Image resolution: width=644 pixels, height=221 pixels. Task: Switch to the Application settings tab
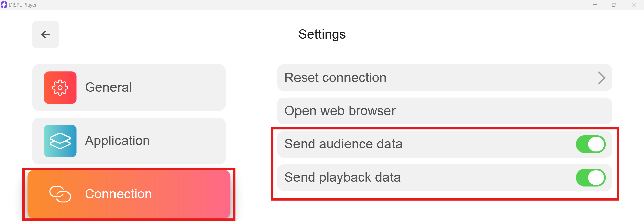pyautogui.click(x=129, y=141)
